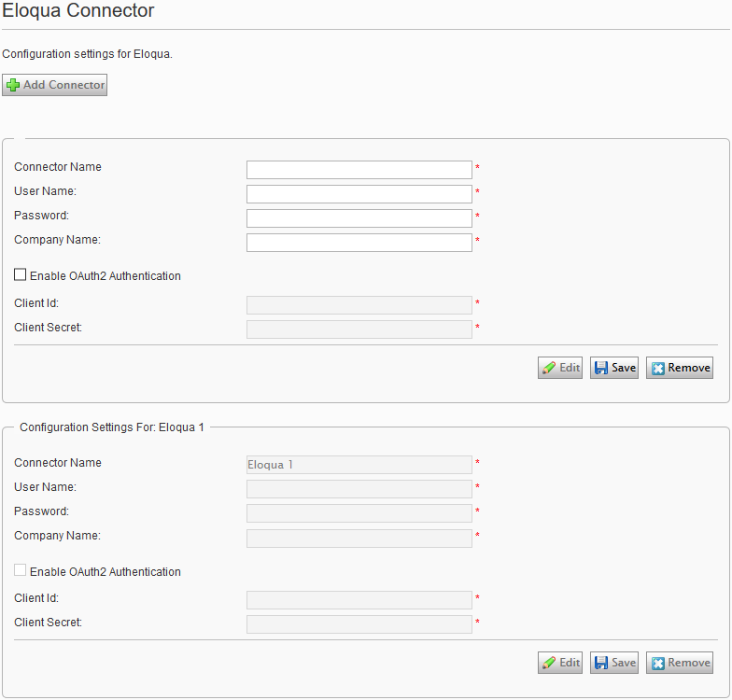732x700 pixels.
Task: Click the floppy disk icon on the Eloqua 1 Save button
Action: (601, 663)
